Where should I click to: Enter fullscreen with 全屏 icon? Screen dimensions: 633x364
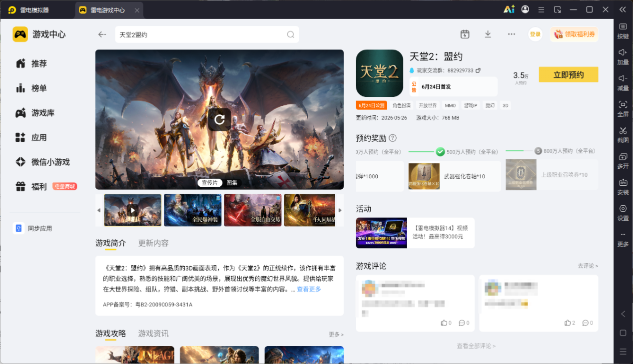tap(623, 108)
